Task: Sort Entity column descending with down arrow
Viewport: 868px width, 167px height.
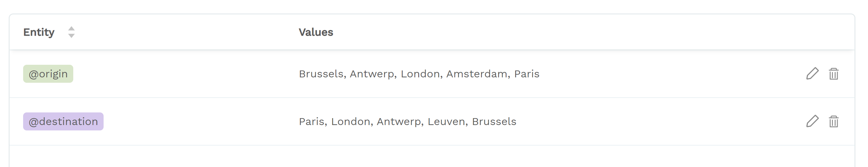Action: coord(71,36)
